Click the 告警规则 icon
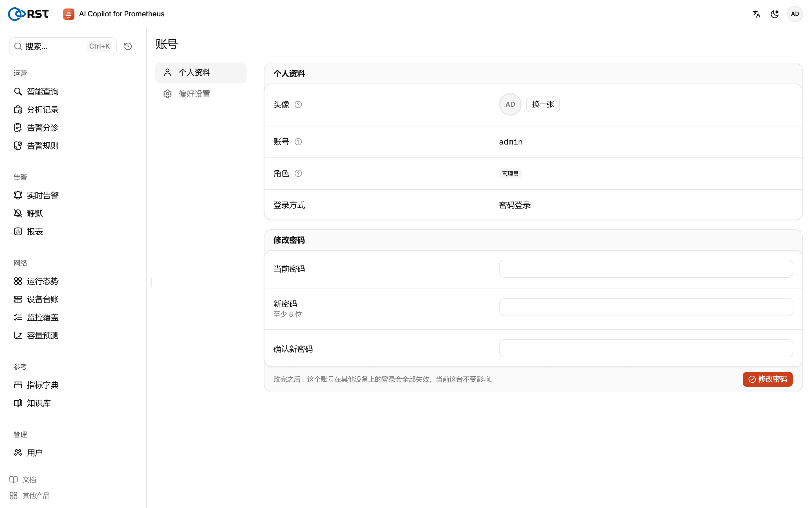This screenshot has width=812, height=508. (x=18, y=146)
